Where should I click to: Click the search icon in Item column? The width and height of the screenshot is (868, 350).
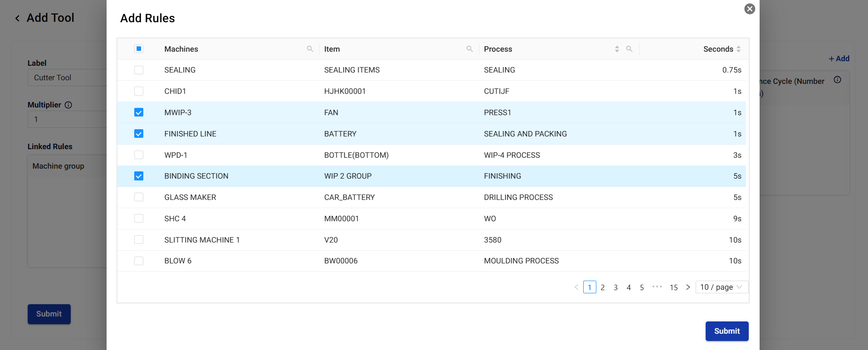[x=469, y=49]
